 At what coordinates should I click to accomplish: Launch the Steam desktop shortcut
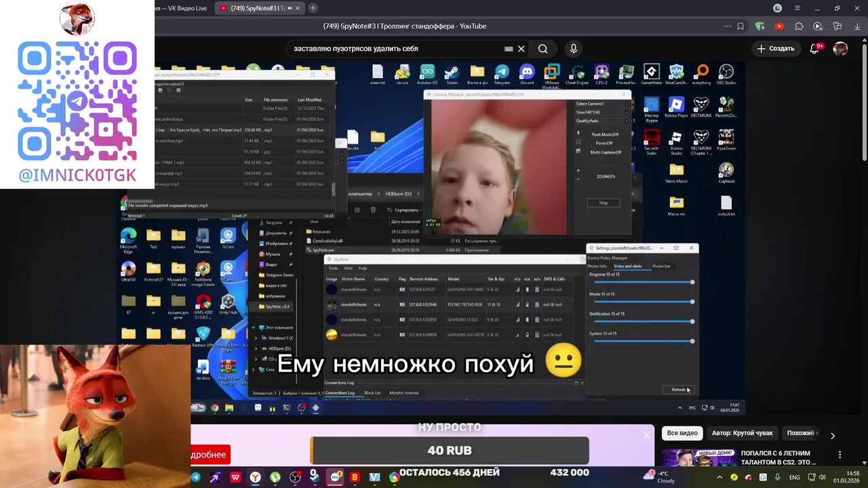coord(452,75)
